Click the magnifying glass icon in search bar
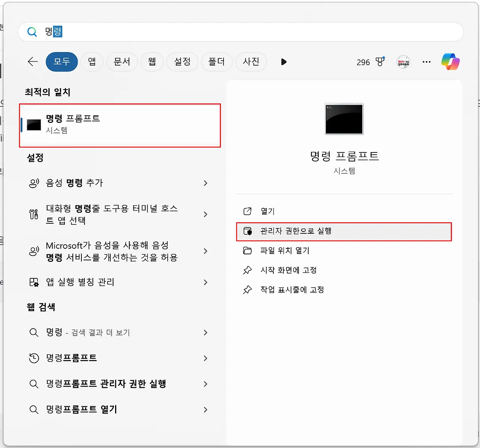This screenshot has height=448, width=480. pos(32,31)
